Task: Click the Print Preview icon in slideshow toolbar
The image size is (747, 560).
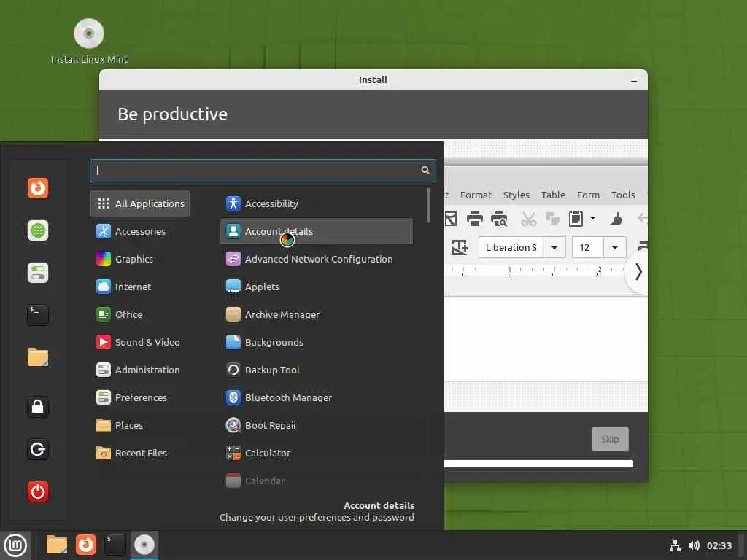Action: click(x=499, y=219)
